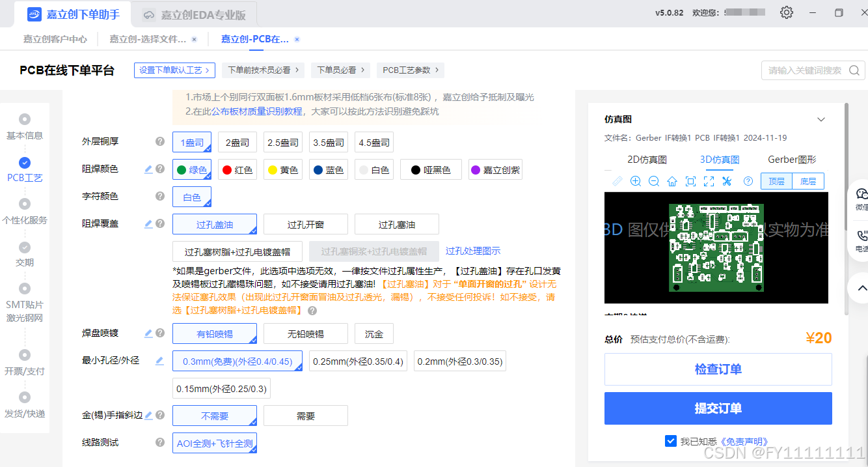Click 提交订单 button
The image size is (868, 467).
[718, 408]
